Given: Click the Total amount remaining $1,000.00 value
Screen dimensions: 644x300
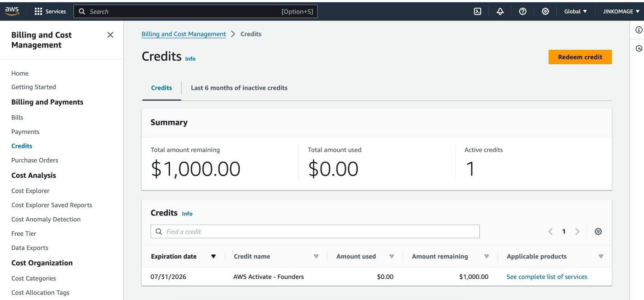Looking at the screenshot, I should click(x=195, y=169).
